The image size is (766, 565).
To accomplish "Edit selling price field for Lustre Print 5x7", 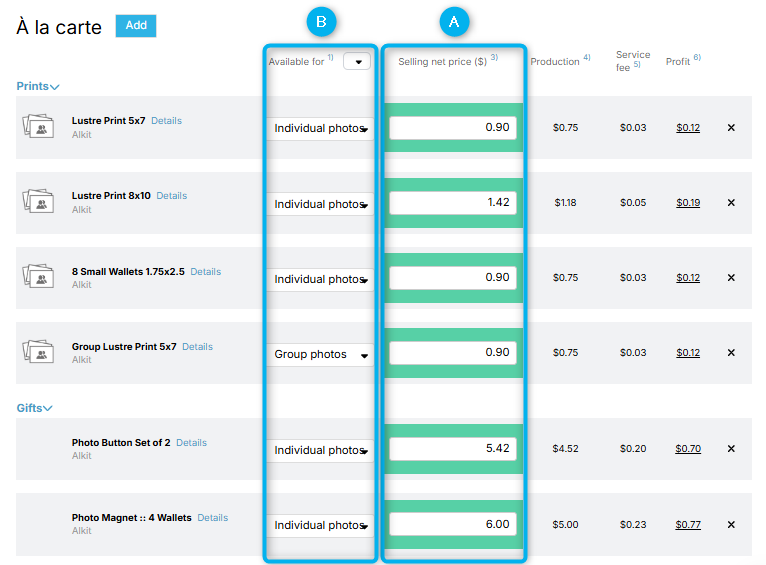I will (x=453, y=127).
